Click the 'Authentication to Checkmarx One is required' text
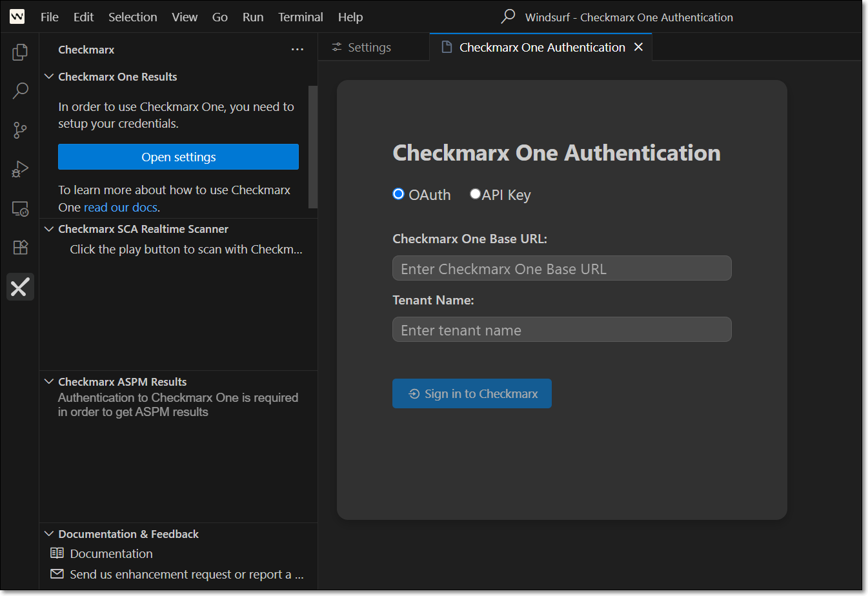 [x=178, y=404]
